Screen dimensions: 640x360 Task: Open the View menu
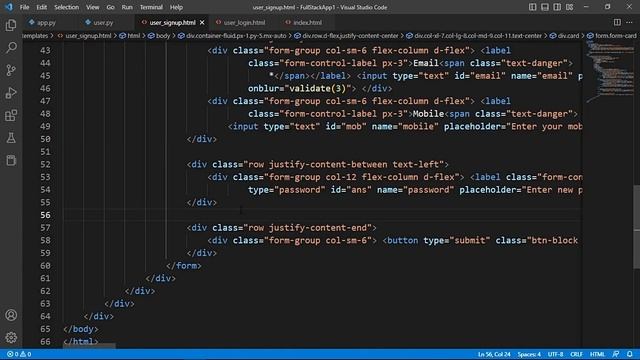(93, 7)
